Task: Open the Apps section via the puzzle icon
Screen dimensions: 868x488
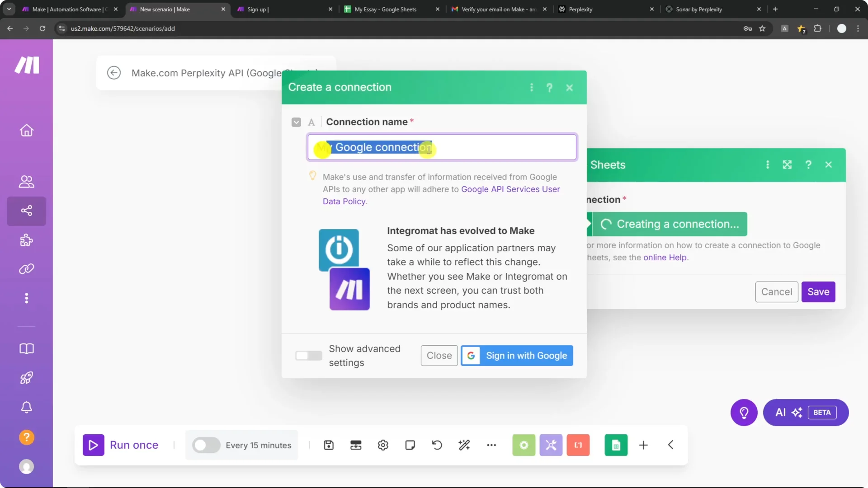Action: [x=26, y=240]
